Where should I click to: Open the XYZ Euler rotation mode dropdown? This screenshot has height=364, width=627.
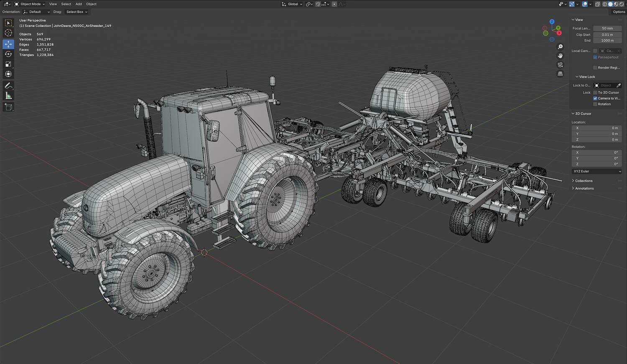tap(596, 172)
